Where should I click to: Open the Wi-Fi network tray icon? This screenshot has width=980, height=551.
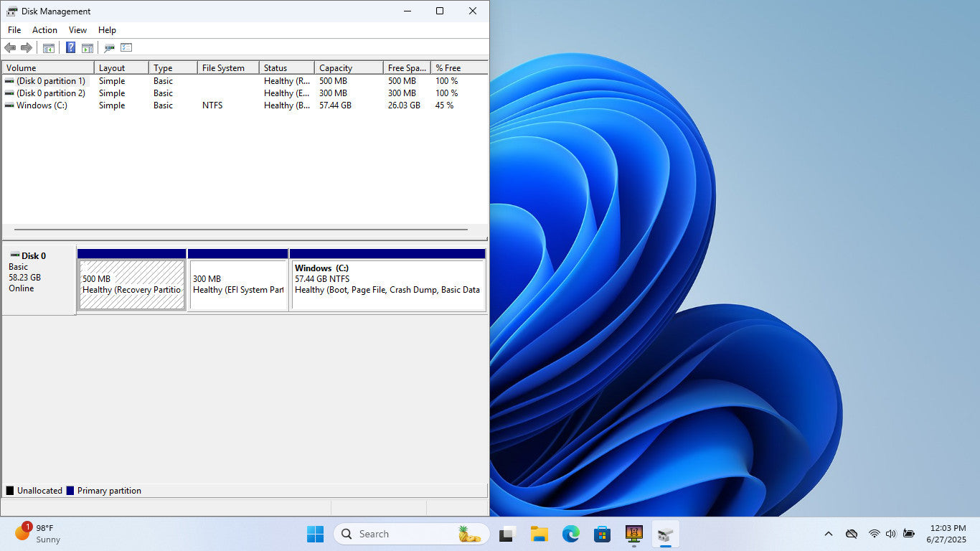click(x=874, y=534)
